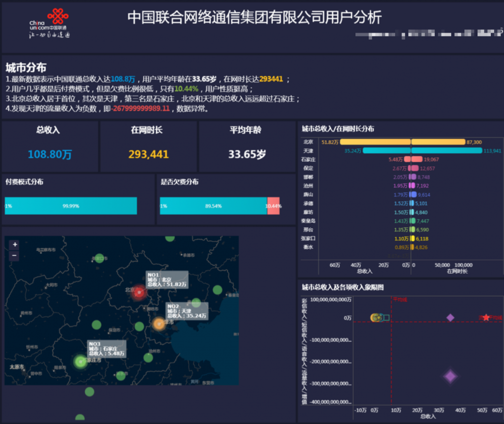Viewport: 504px width, 424px height.
Task: Open the NO2 天津 map tooltip
Action: tap(187, 311)
